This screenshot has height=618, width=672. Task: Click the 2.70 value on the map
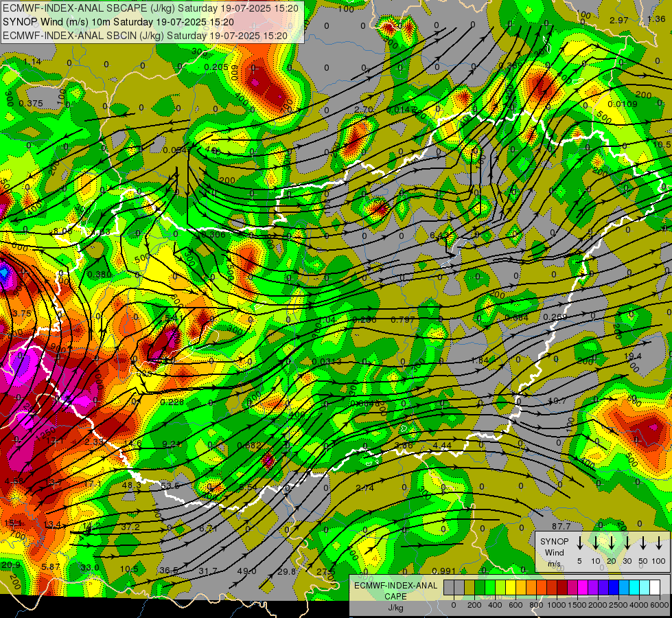pyautogui.click(x=363, y=109)
